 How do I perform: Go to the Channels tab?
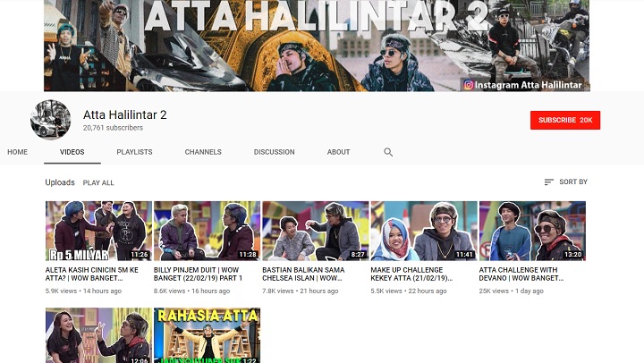pyautogui.click(x=203, y=152)
